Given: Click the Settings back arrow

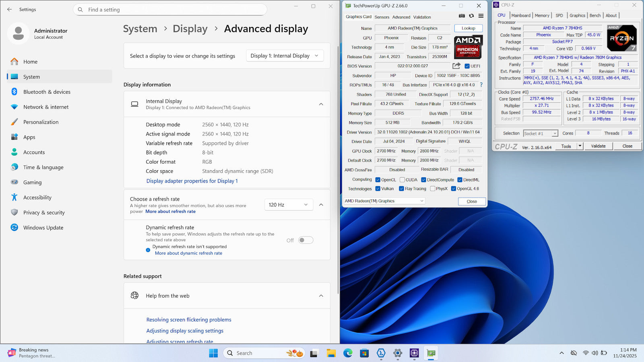Looking at the screenshot, I should tap(10, 9).
